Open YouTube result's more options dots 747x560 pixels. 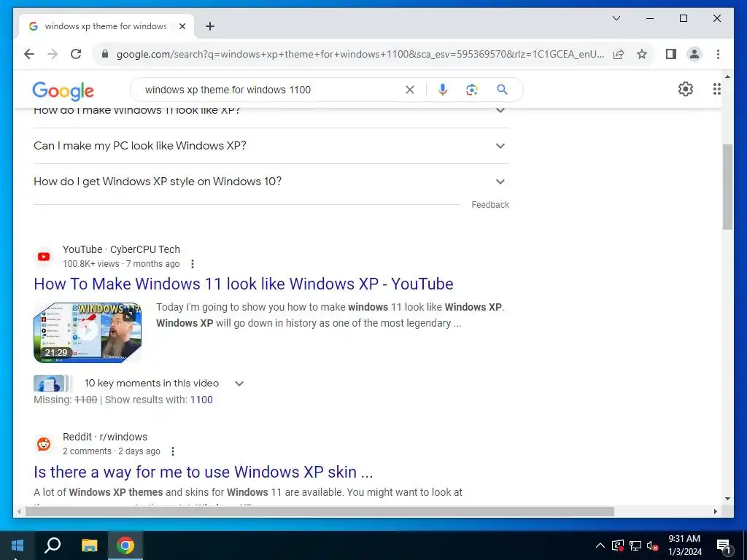click(193, 264)
